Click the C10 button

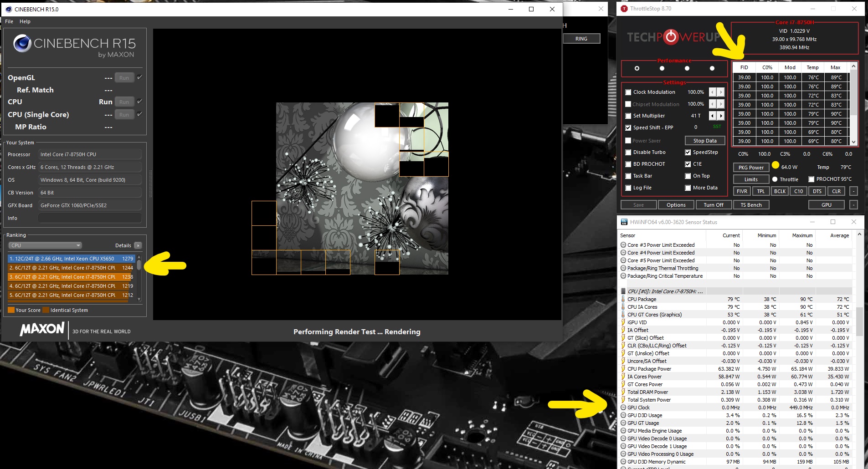click(x=798, y=191)
